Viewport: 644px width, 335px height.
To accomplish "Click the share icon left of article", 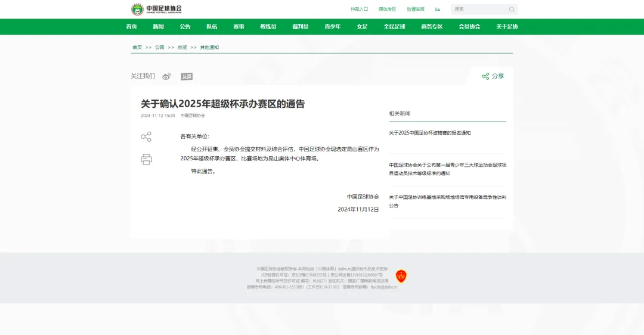I will coord(146,137).
